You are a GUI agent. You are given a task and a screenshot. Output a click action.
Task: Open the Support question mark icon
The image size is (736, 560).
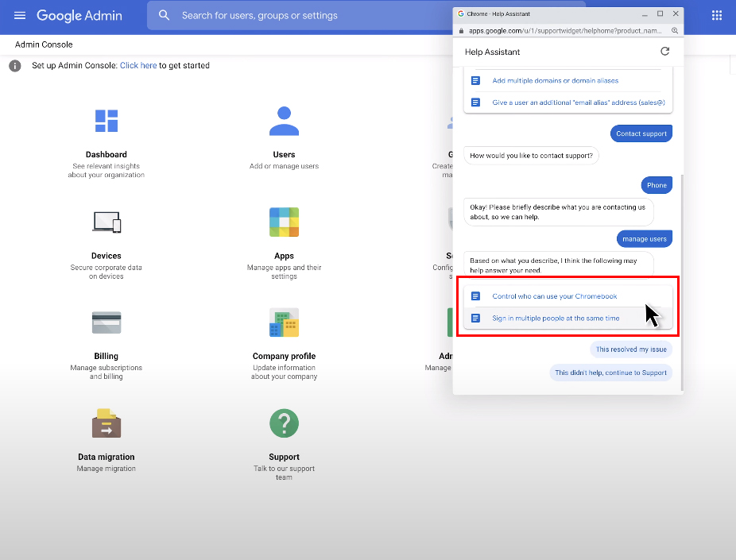pyautogui.click(x=284, y=423)
